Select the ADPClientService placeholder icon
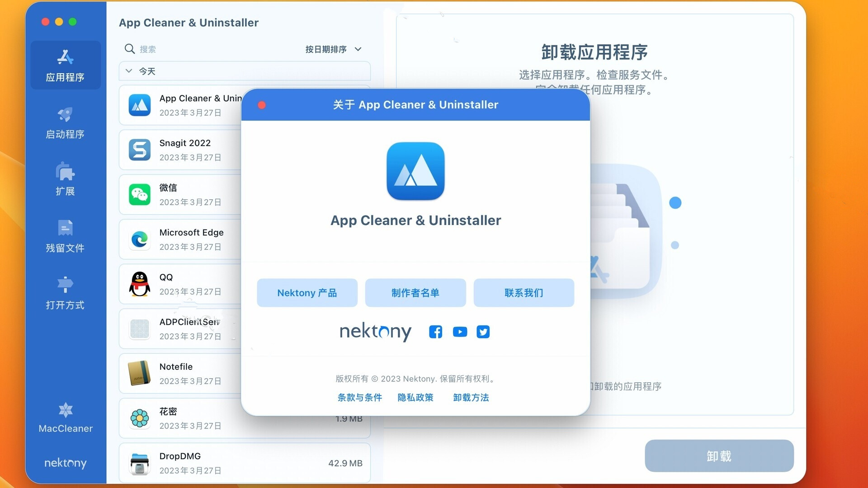This screenshot has height=488, width=868. 140,328
